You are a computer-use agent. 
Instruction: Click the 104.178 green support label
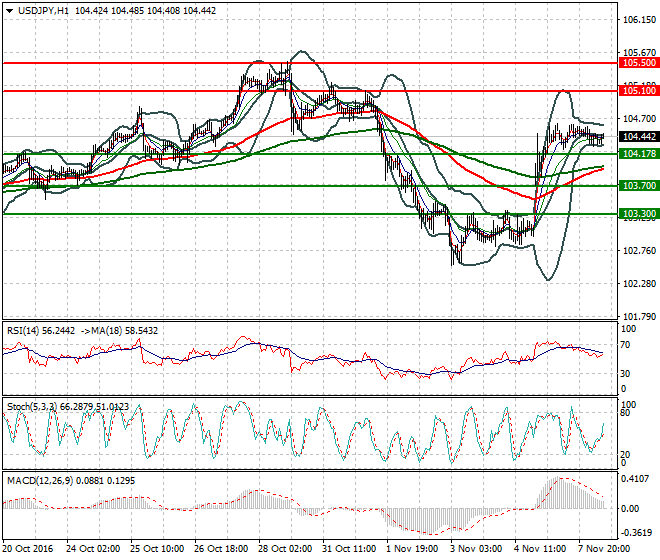click(x=639, y=154)
